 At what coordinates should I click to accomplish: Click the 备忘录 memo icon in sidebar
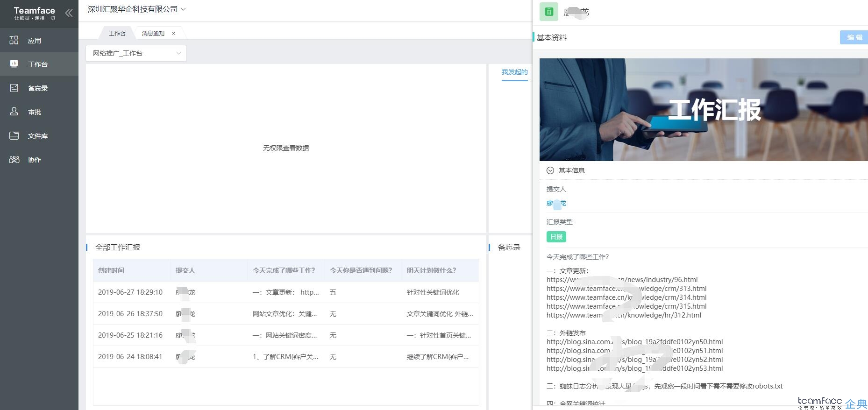[14, 88]
